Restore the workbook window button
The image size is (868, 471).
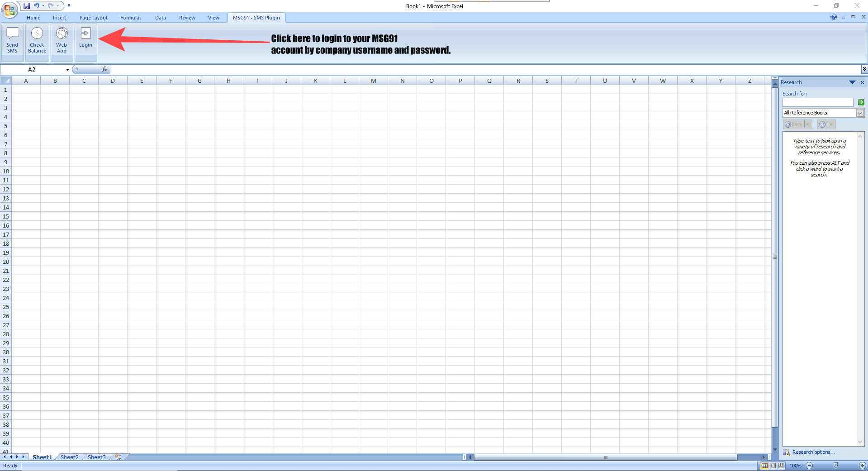(853, 17)
